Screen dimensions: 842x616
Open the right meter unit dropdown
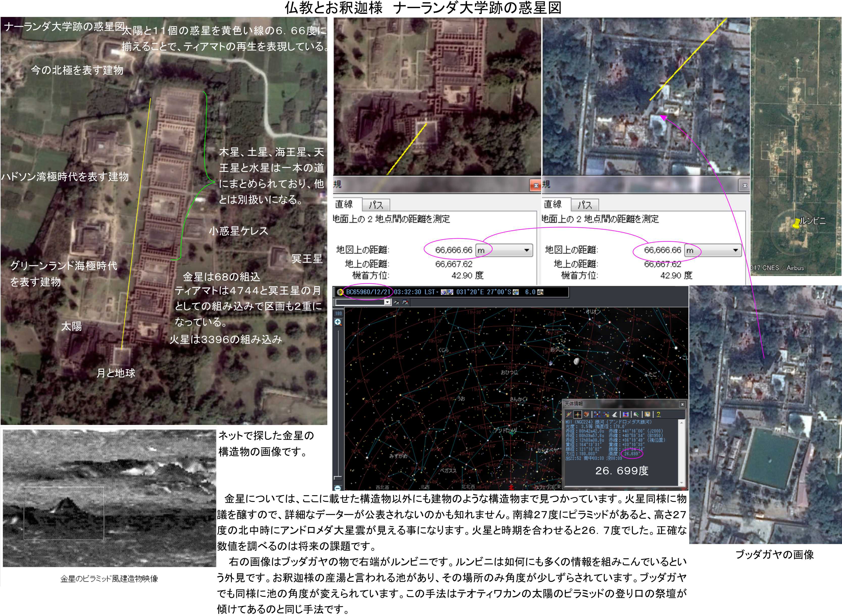click(735, 250)
